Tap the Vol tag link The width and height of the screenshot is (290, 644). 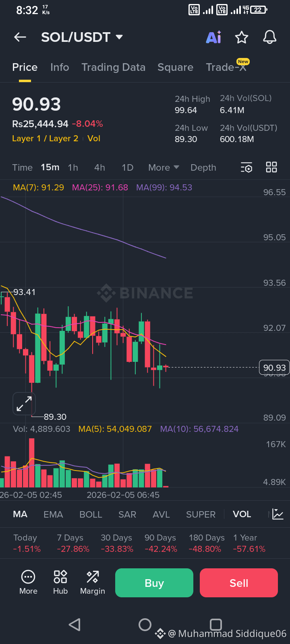coord(94,138)
